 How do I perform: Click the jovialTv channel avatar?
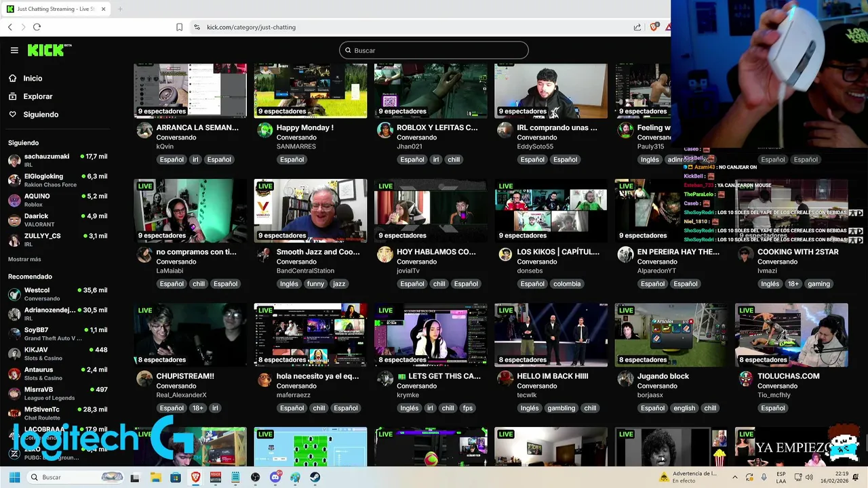click(384, 254)
